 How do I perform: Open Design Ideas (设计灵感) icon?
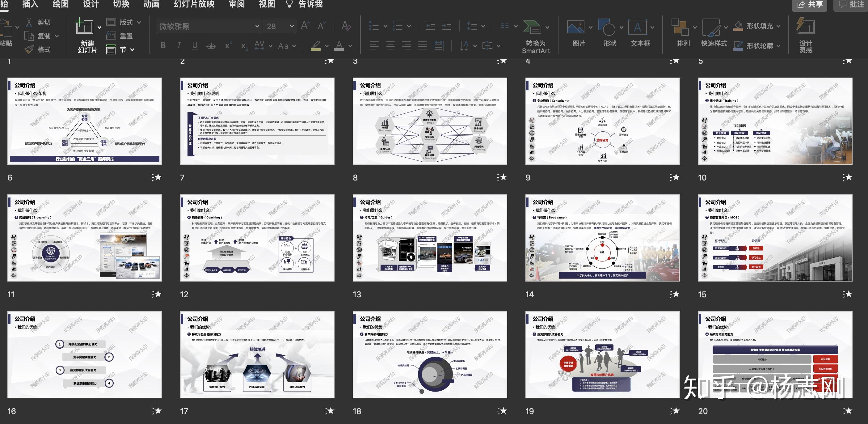click(805, 26)
